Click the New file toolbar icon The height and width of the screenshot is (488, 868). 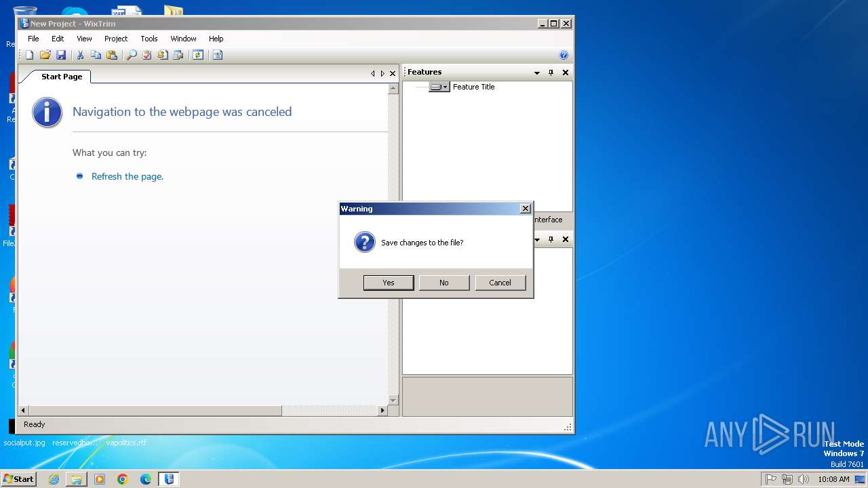29,55
